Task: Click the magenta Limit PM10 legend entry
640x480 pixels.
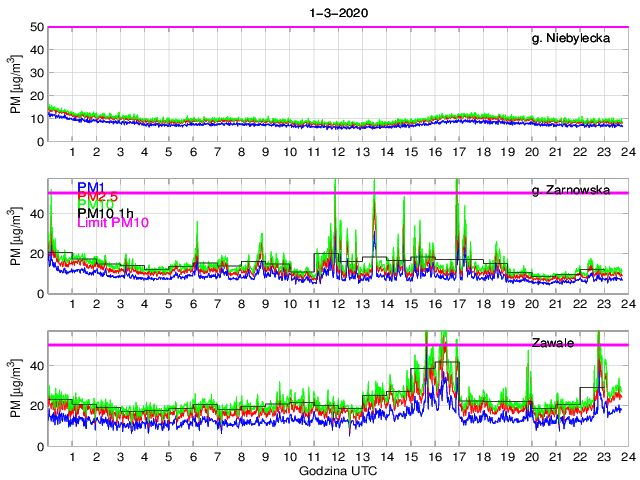Action: pos(113,234)
